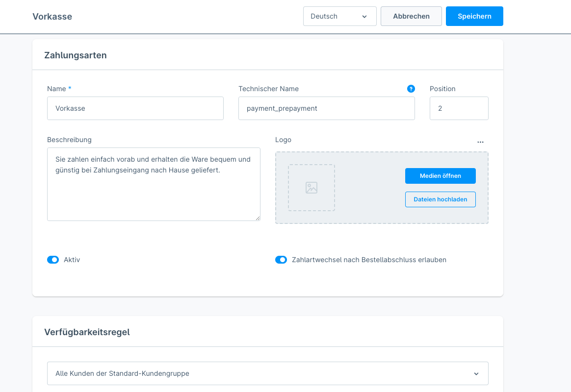Click the chevron arrow in the Deutsch selector

364,17
